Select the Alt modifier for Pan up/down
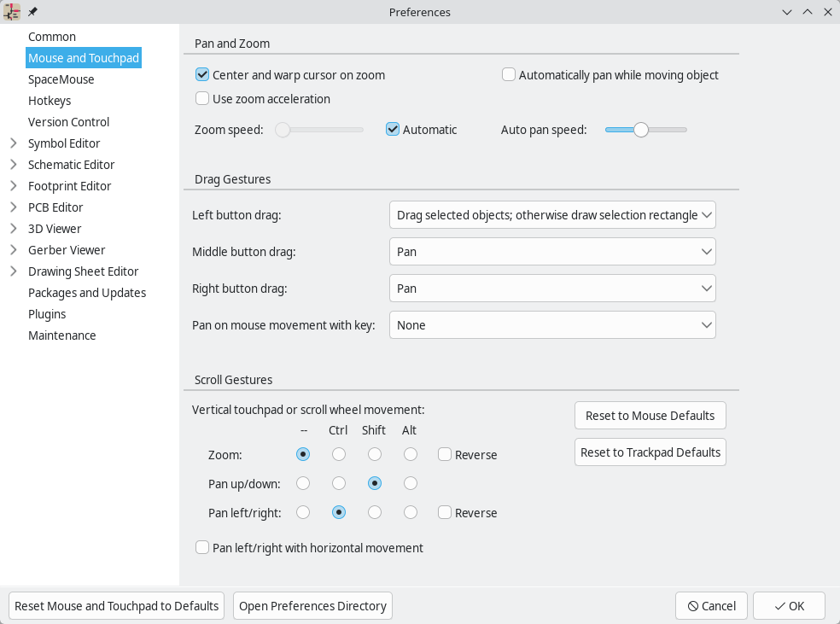Image resolution: width=840 pixels, height=624 pixels. (x=410, y=483)
